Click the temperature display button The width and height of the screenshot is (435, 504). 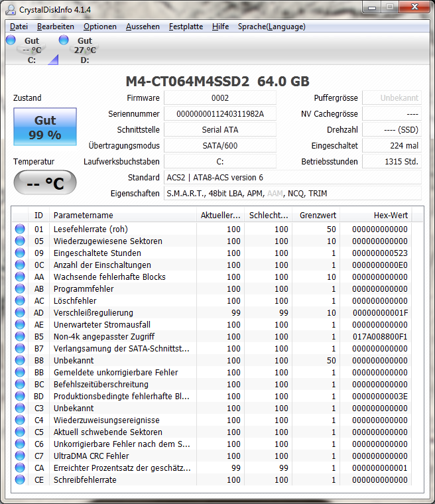click(x=45, y=182)
